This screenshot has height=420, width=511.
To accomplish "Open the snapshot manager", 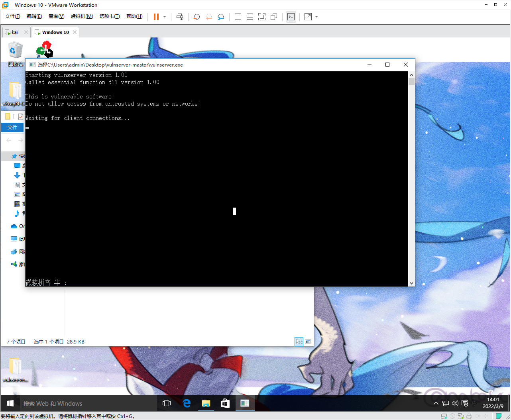I will (x=221, y=17).
